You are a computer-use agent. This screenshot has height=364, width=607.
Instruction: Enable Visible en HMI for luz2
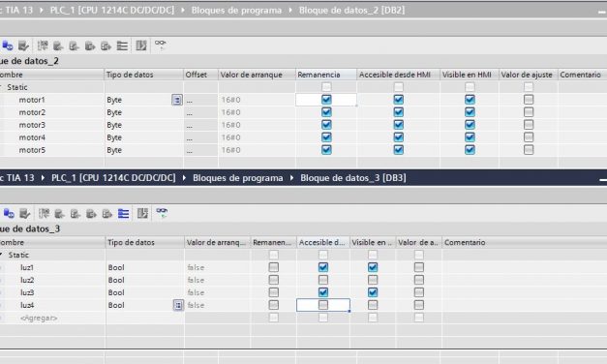coord(373,280)
